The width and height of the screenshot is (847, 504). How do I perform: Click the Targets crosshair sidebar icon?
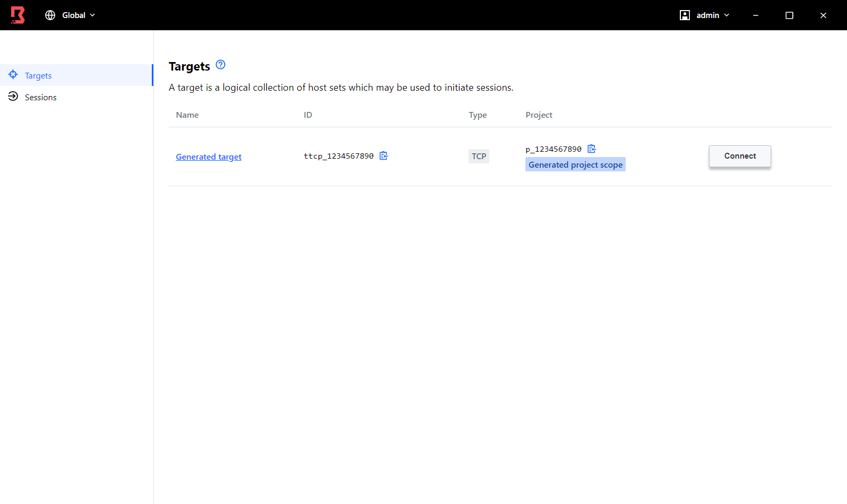pos(13,74)
